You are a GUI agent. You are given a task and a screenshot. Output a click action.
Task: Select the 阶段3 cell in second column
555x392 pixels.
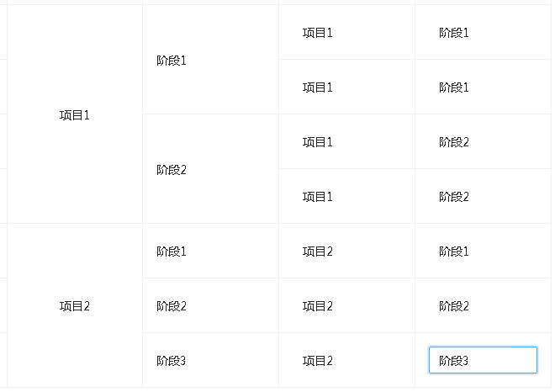click(x=172, y=361)
